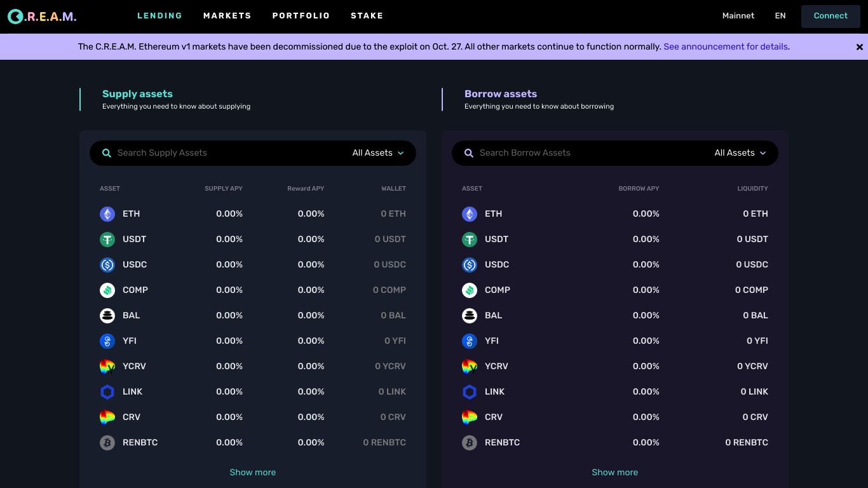Dismiss the announcement banner with X

coord(860,47)
